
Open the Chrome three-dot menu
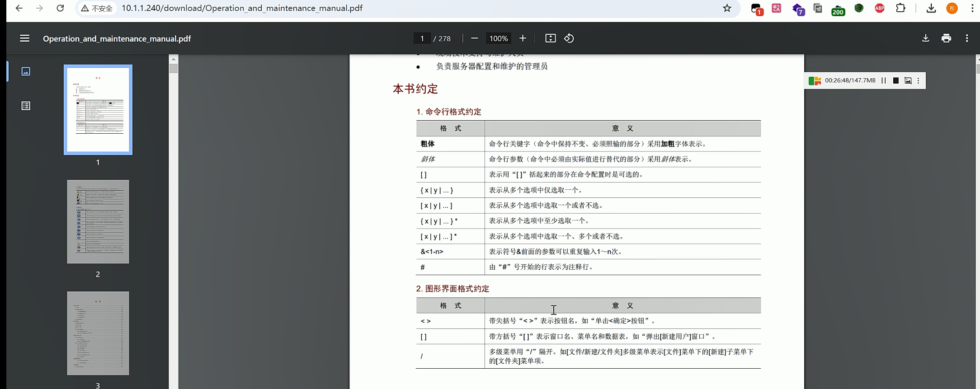972,8
